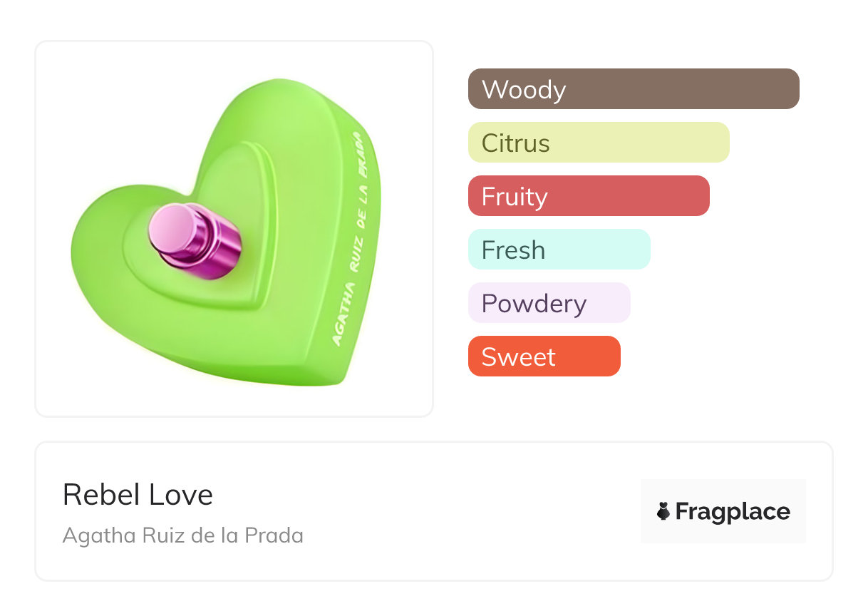
Task: Click the 'Citrus' text label
Action: tap(516, 143)
